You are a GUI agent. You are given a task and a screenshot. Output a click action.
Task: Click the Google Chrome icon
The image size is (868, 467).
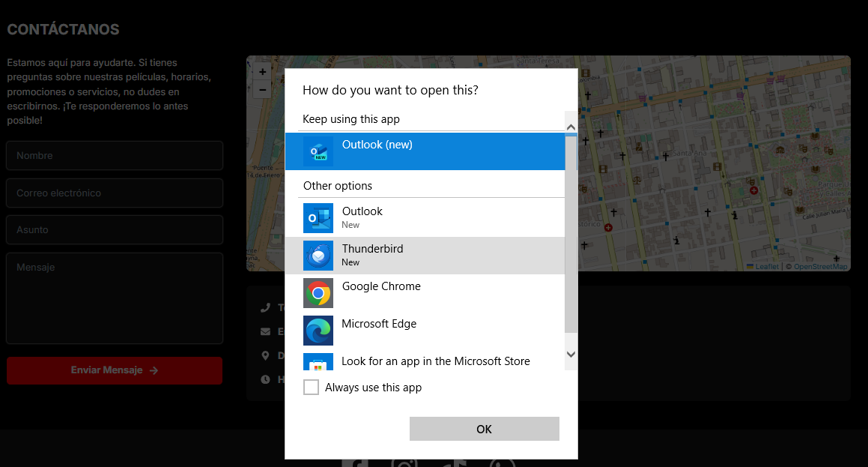[318, 293]
